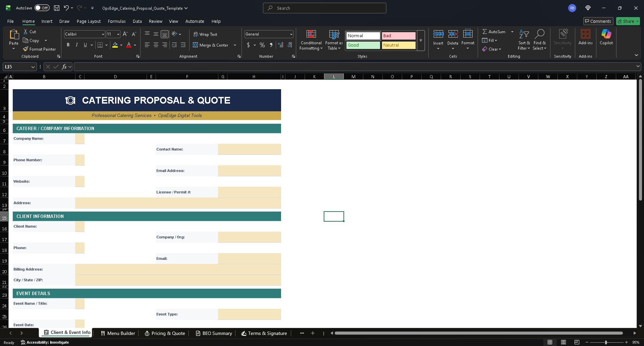Image resolution: width=644 pixels, height=346 pixels.
Task: Expand the formula bar
Action: pyautogui.click(x=638, y=66)
